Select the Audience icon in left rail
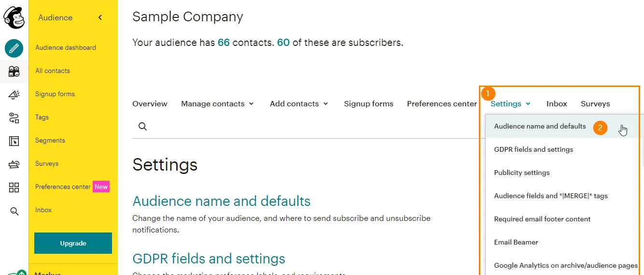This screenshot has height=275, width=644. click(14, 72)
